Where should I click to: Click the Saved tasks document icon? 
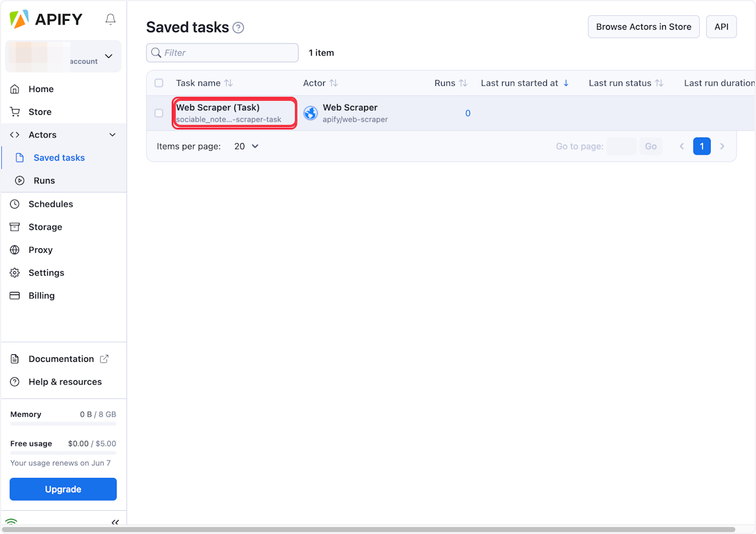click(20, 158)
